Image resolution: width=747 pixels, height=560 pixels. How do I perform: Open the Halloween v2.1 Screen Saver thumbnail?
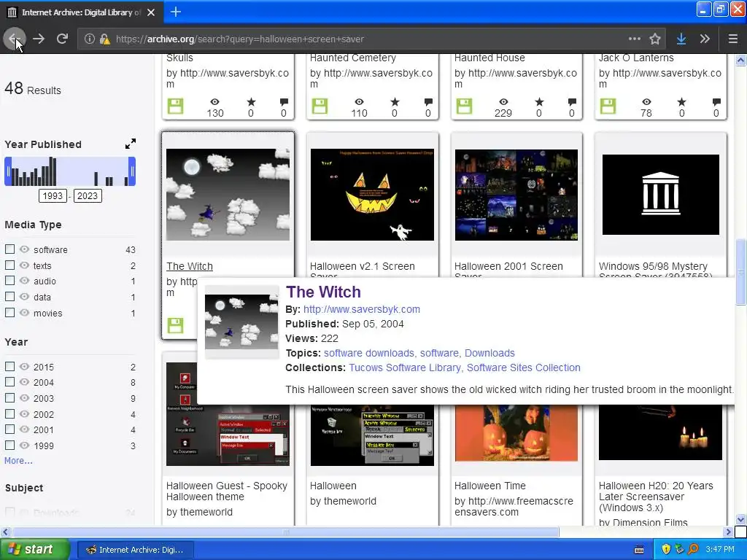(372, 195)
